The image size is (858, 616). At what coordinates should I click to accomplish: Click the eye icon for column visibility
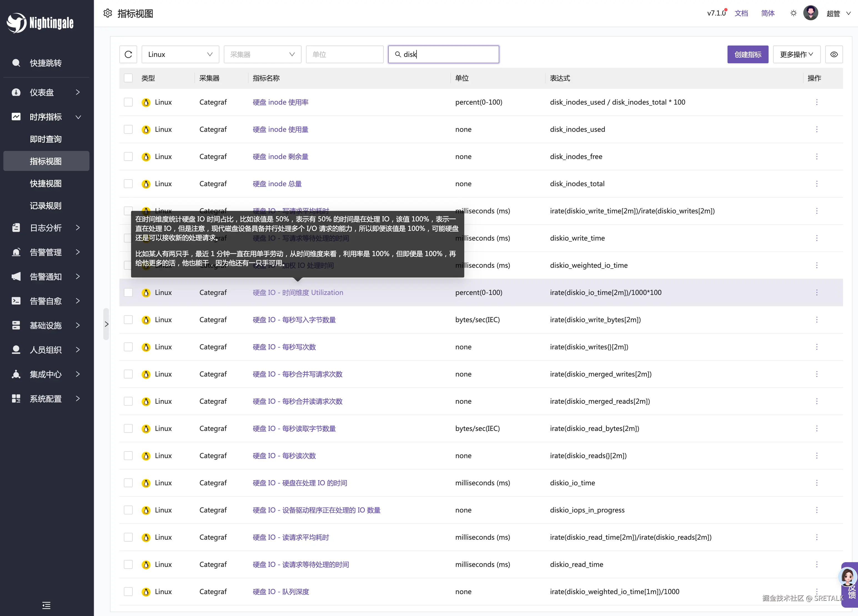pyautogui.click(x=834, y=54)
